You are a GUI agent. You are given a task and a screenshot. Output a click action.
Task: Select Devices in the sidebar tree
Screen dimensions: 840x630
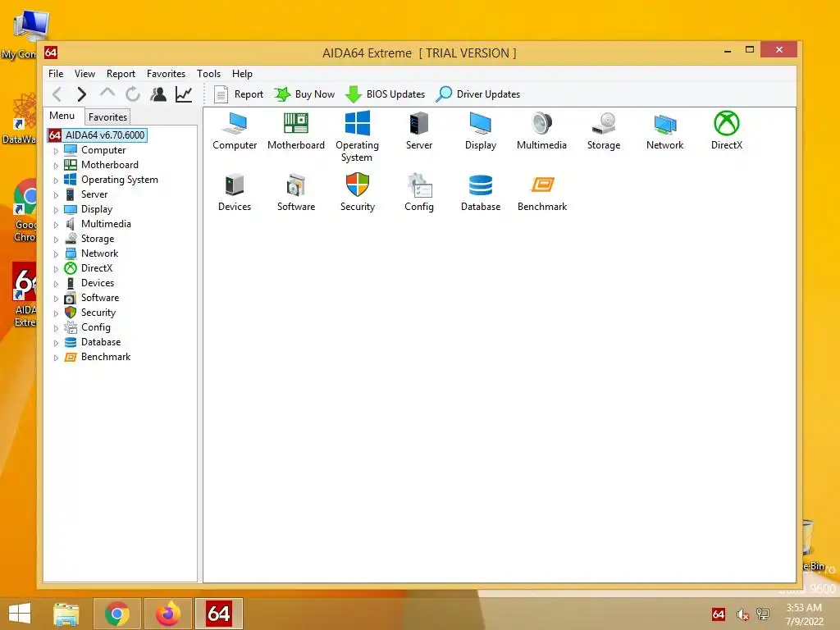(98, 283)
